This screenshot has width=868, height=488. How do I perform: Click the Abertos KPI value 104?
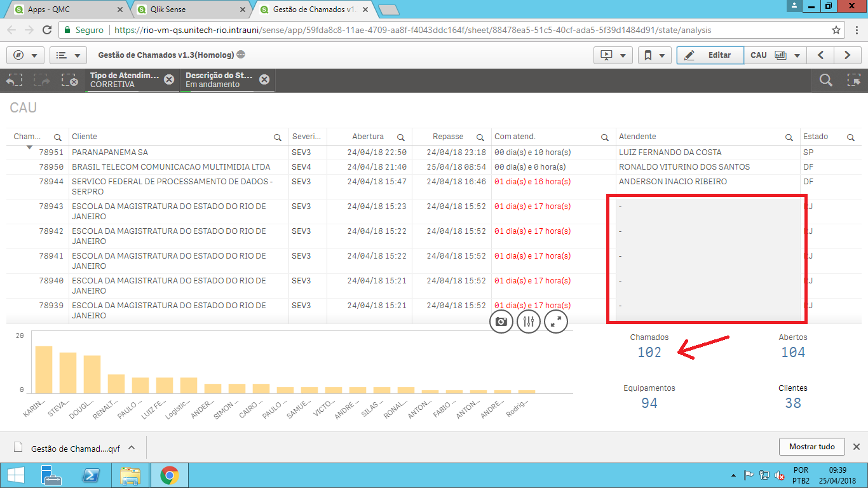point(793,353)
